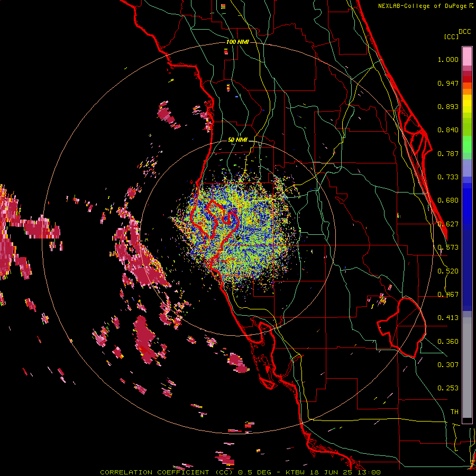This screenshot has width=476, height=476.
Task: Select the 0.520 scale value
Action: (448, 271)
